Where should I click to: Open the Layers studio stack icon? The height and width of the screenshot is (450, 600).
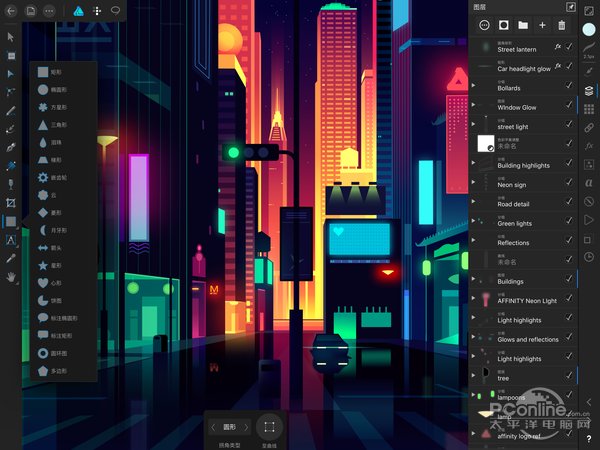pos(589,90)
